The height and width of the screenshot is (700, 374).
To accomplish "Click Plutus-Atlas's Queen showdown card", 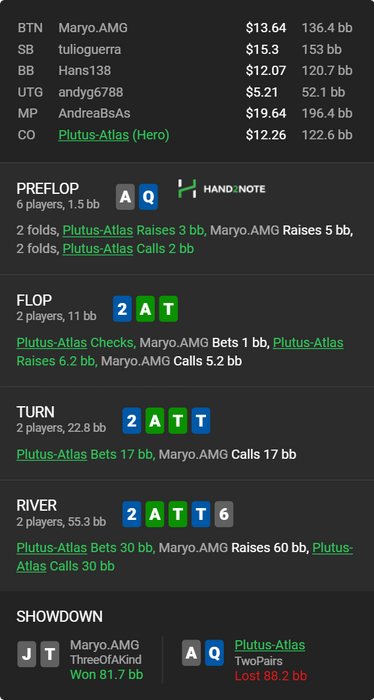I will pos(214,653).
